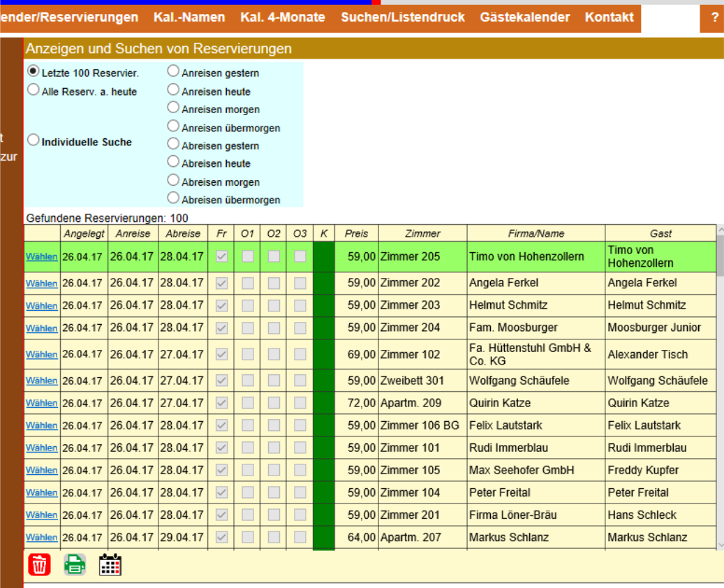Open the calendar icon below the table
This screenshot has height=588, width=724.
pos(110,564)
